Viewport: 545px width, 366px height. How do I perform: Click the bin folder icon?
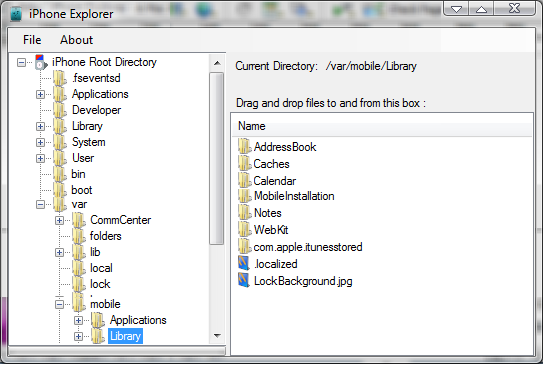pyautogui.click(x=60, y=174)
